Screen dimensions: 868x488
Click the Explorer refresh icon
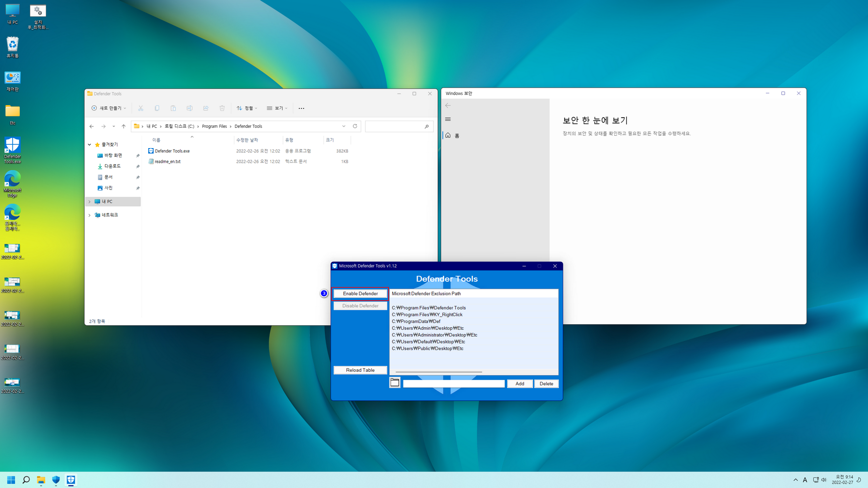[355, 126]
